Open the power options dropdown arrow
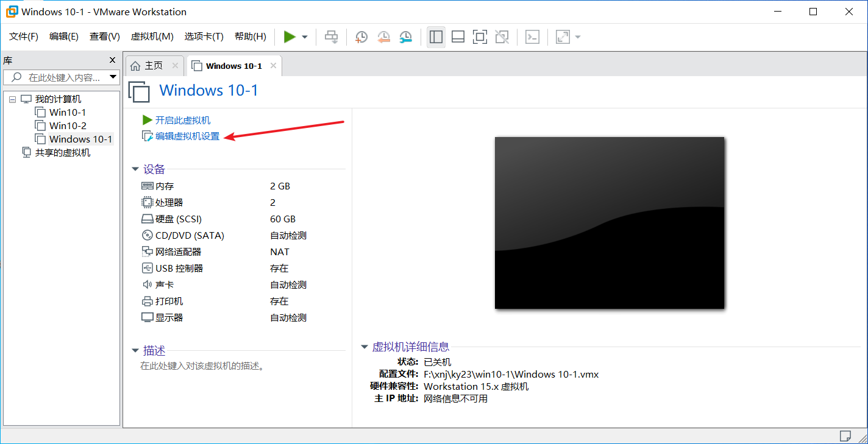 point(305,37)
